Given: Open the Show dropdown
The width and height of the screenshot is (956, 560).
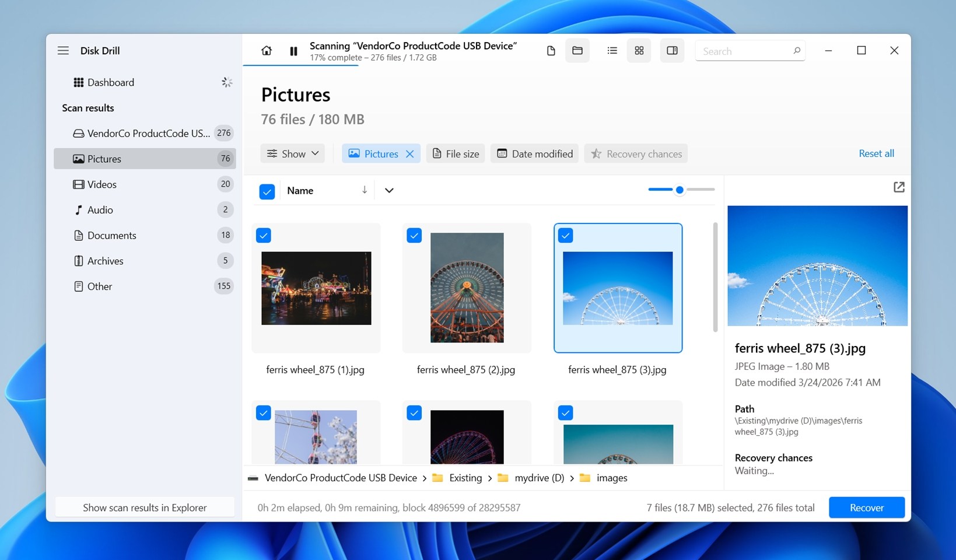Looking at the screenshot, I should coord(293,154).
